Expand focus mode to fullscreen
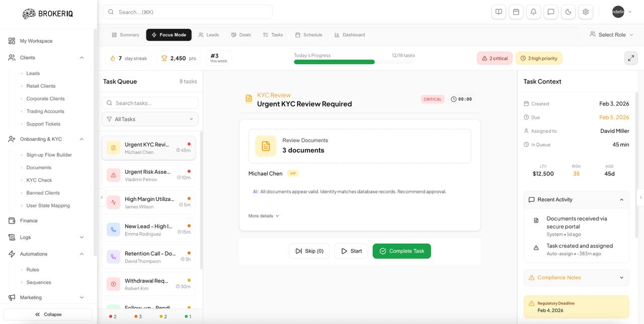 [x=631, y=58]
